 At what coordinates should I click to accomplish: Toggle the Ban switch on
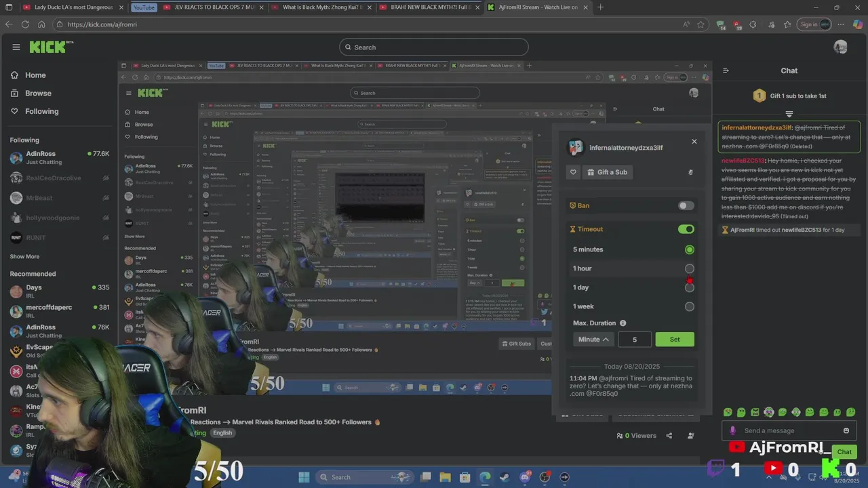pyautogui.click(x=686, y=205)
